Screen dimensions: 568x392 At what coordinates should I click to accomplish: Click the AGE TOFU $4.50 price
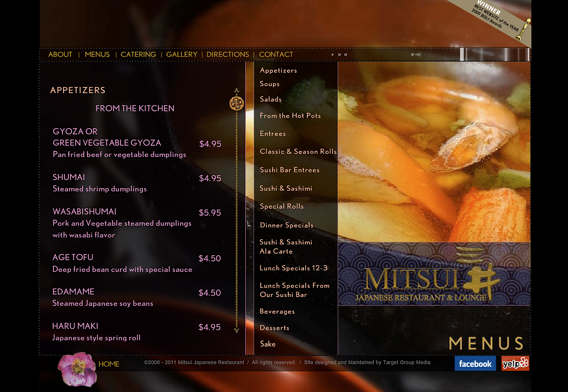click(210, 259)
